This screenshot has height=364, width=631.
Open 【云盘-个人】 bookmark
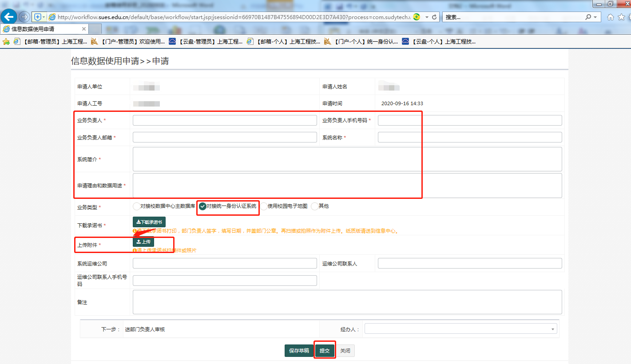(x=439, y=41)
